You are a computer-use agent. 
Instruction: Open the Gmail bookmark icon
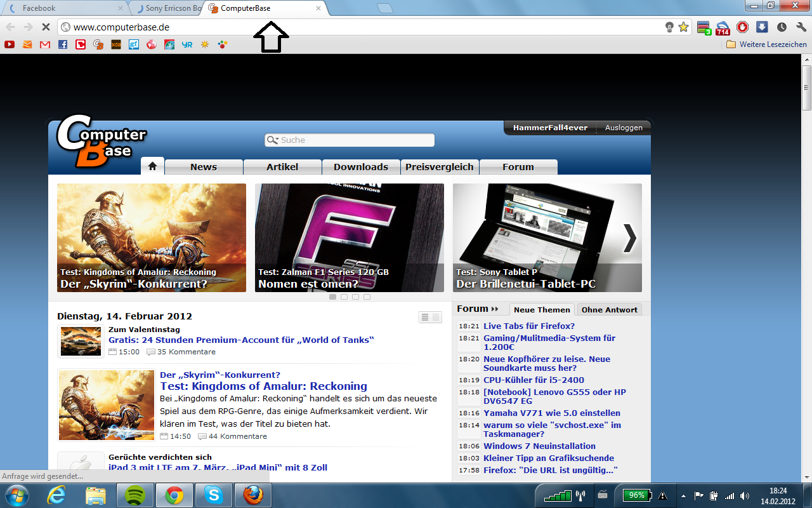pos(45,44)
